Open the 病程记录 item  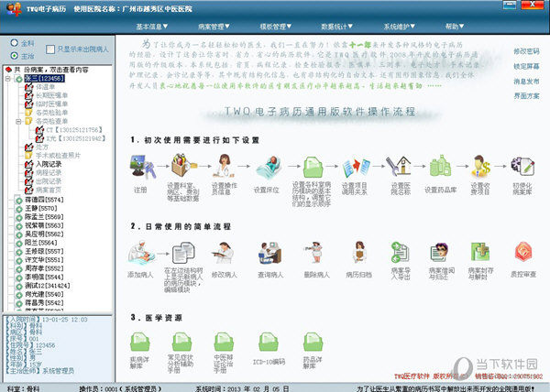point(49,173)
